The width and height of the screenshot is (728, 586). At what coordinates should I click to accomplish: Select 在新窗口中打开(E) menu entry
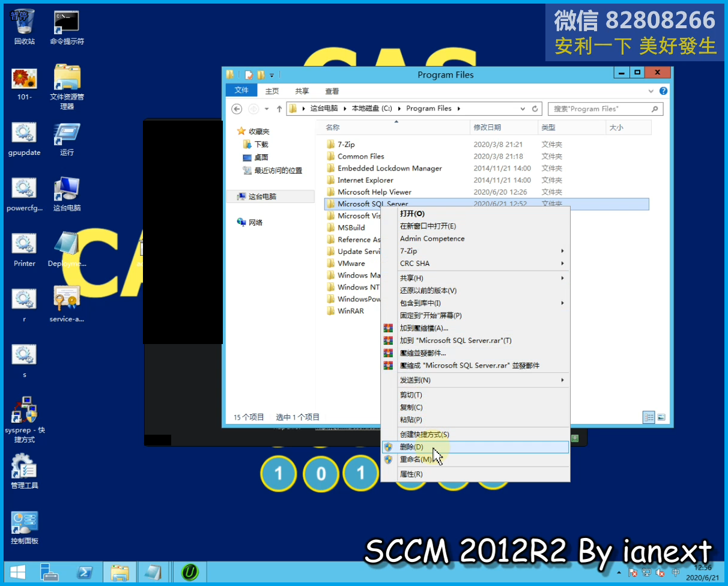pos(475,226)
